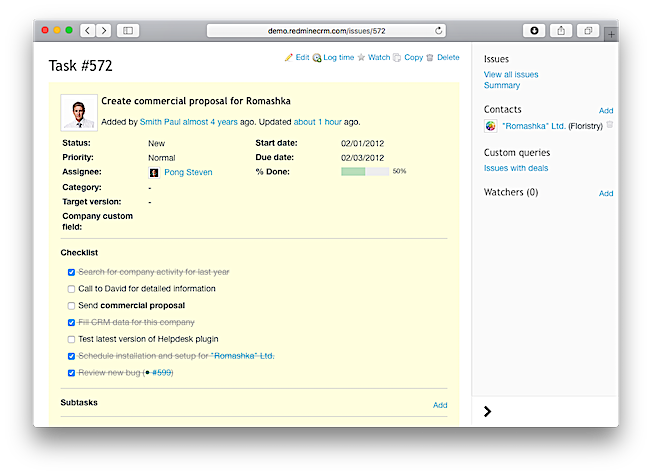Expand the sidebar chevron arrow at bottom

pos(487,411)
